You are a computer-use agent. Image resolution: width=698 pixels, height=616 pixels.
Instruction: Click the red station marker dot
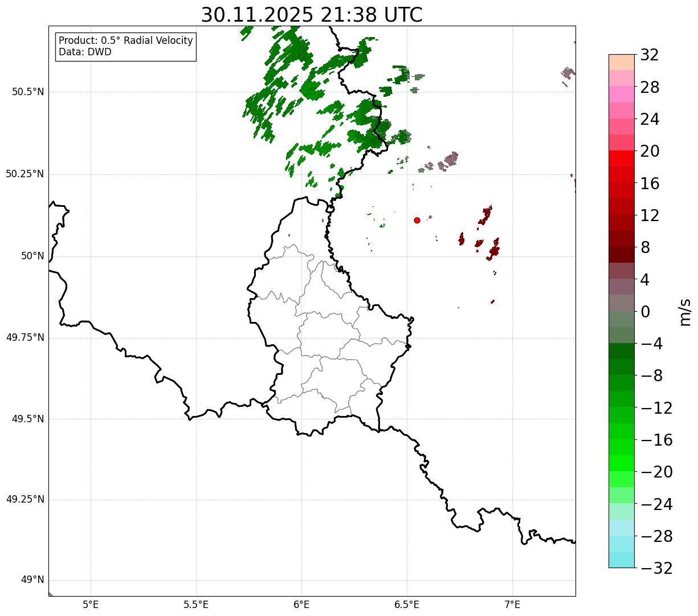pyautogui.click(x=417, y=220)
